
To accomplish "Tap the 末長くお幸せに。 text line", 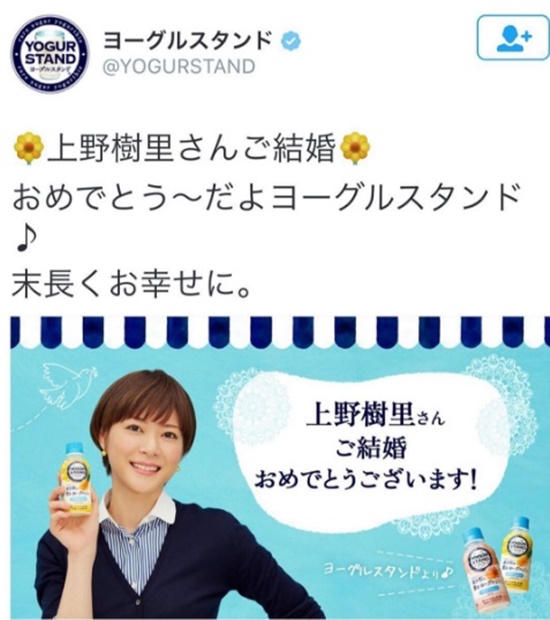I will click(x=132, y=285).
